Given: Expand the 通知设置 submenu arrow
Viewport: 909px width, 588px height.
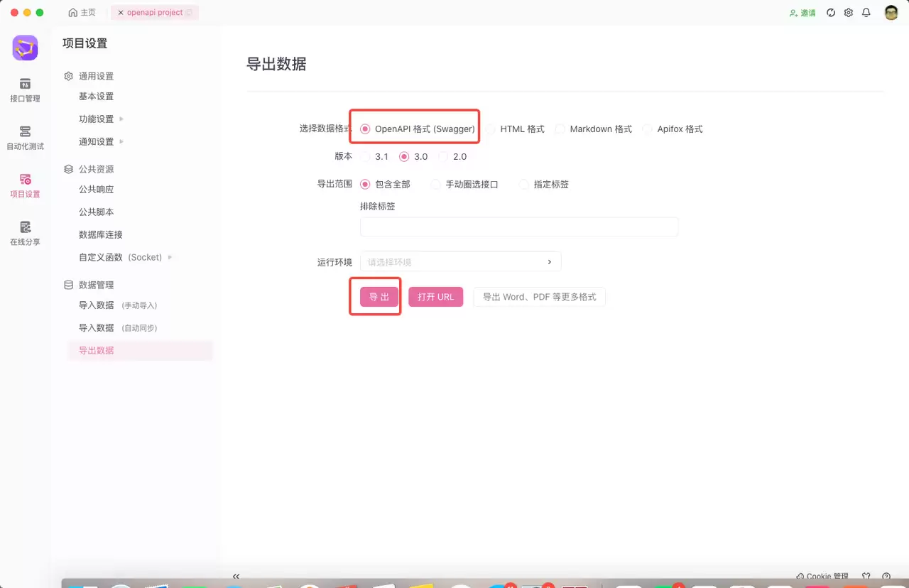Looking at the screenshot, I should (x=121, y=141).
